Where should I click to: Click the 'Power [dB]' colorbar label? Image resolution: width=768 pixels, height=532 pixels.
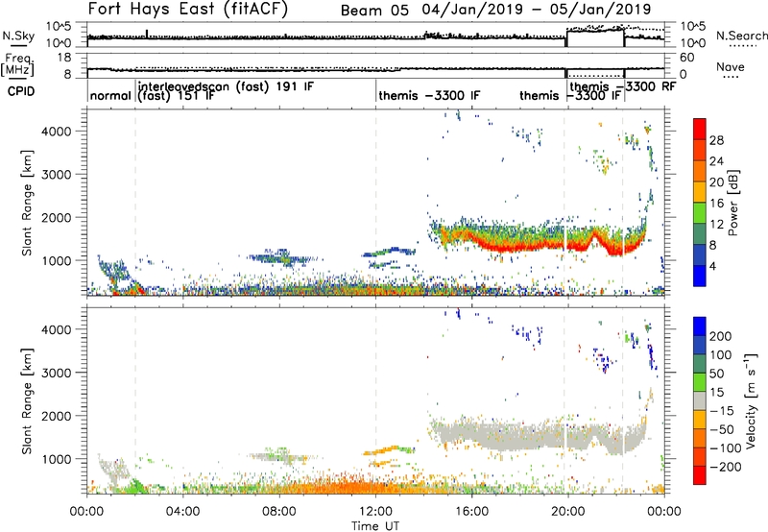(x=732, y=203)
